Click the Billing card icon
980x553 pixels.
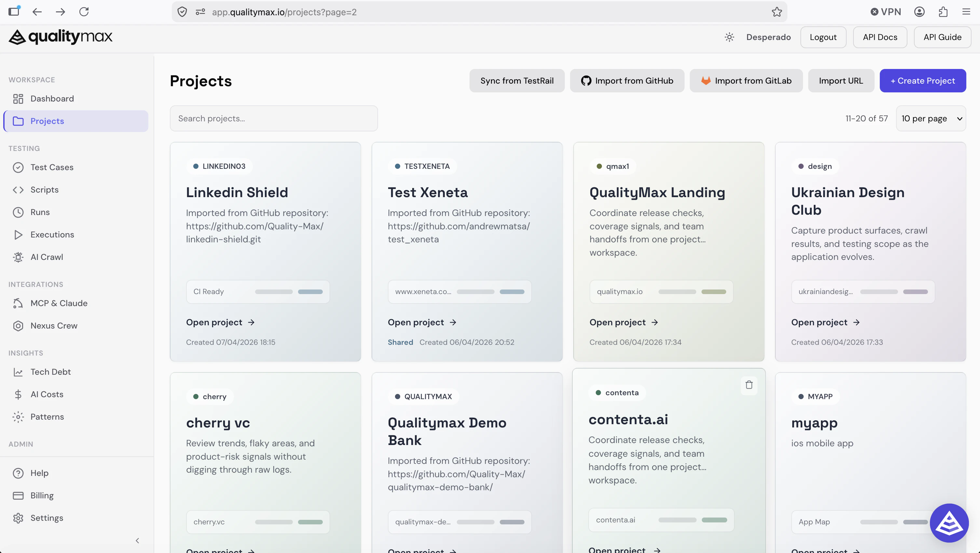click(x=18, y=495)
